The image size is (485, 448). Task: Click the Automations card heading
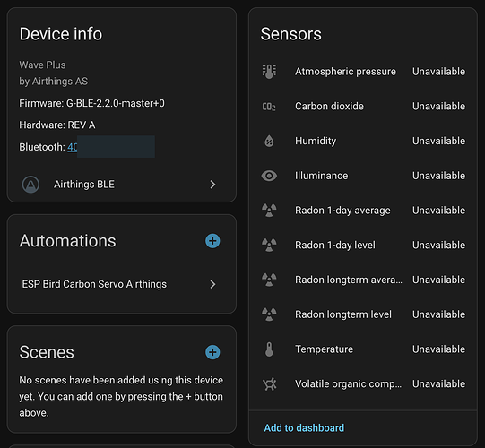point(67,241)
